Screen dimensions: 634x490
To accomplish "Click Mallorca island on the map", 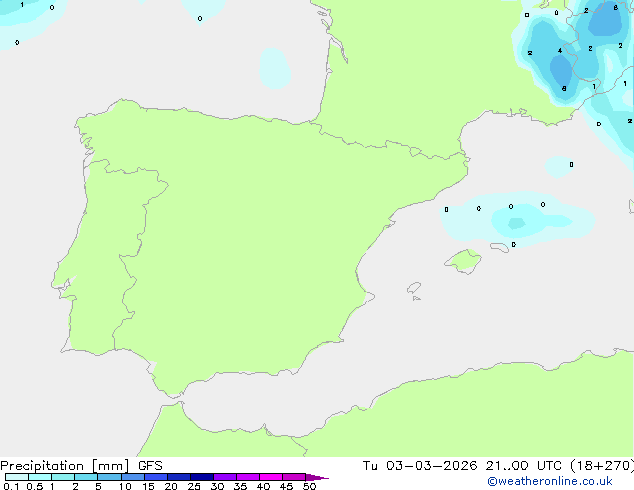I will [x=463, y=261].
